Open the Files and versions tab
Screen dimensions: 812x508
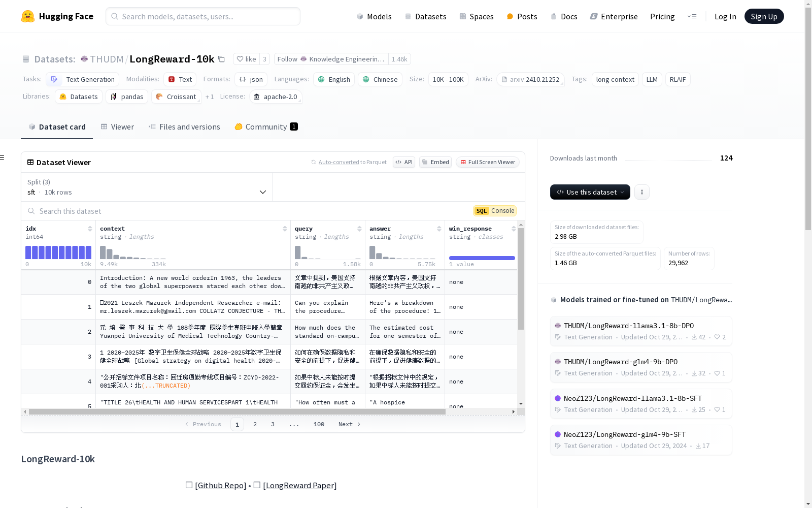tap(184, 127)
